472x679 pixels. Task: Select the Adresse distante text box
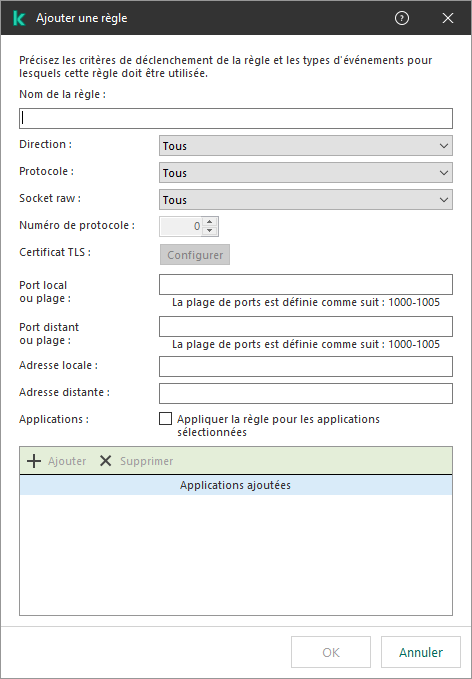pyautogui.click(x=306, y=393)
